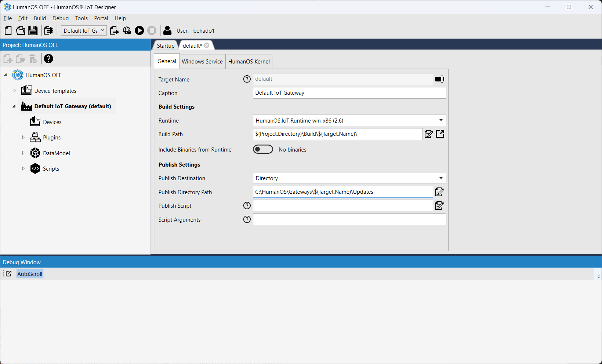Open the Debug menu
This screenshot has height=364, width=602.
click(61, 18)
